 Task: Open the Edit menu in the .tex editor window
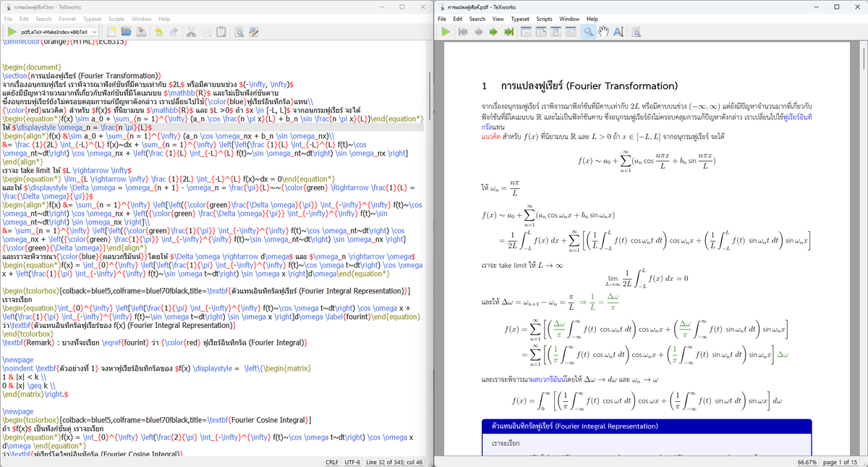(25, 19)
